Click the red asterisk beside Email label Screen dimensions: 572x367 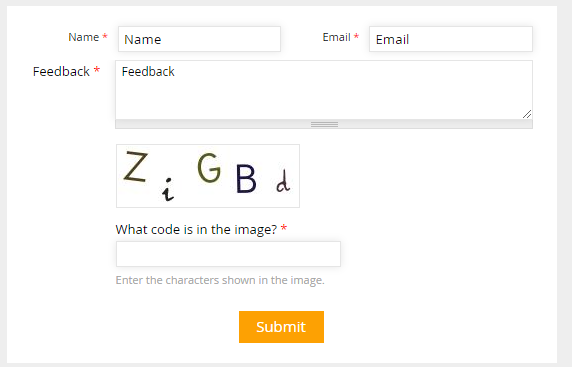click(356, 36)
